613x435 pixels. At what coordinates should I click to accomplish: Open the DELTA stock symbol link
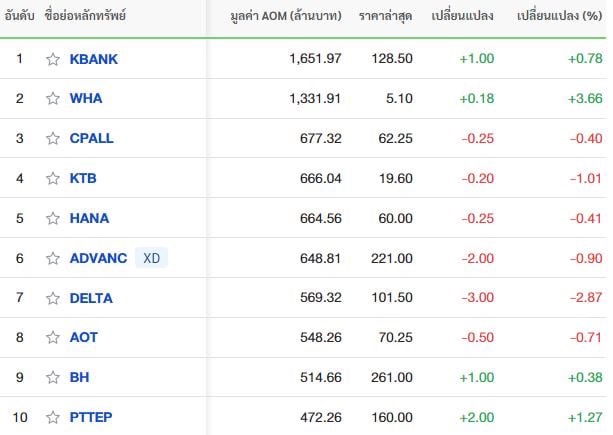pos(91,298)
